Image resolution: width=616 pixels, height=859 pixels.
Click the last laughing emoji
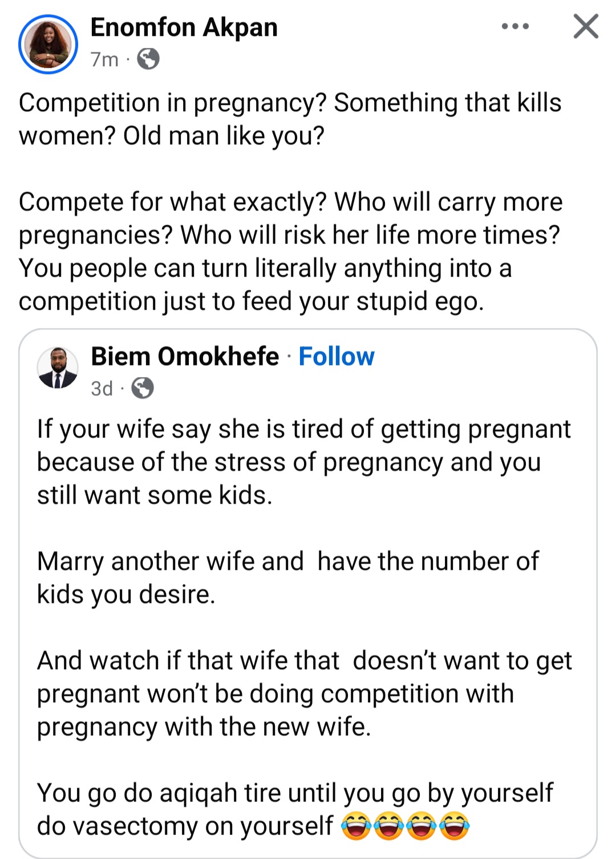454,826
